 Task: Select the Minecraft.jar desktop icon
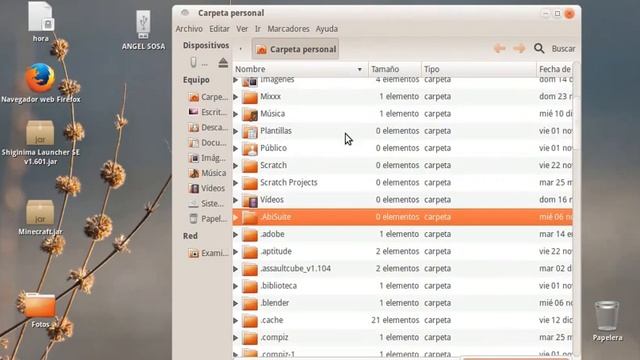(40, 212)
